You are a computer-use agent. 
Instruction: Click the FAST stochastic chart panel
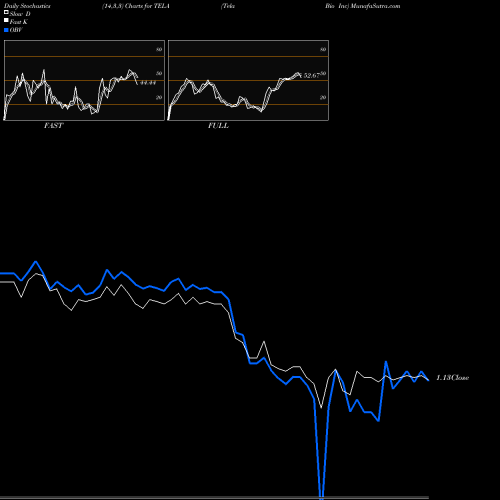pyautogui.click(x=84, y=80)
